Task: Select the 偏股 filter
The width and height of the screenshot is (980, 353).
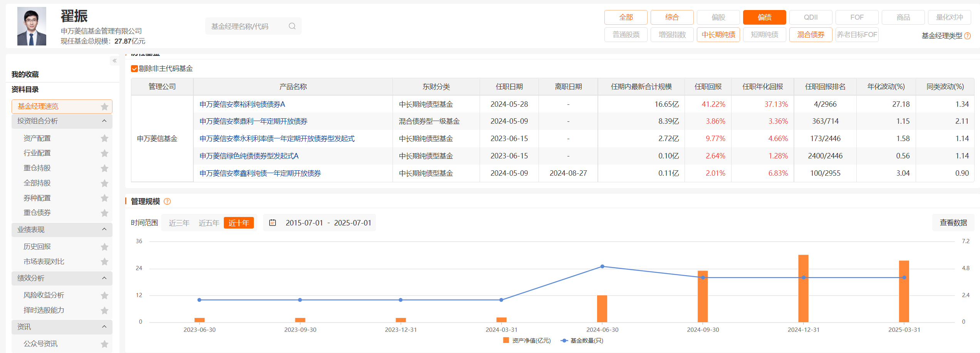Action: (718, 17)
